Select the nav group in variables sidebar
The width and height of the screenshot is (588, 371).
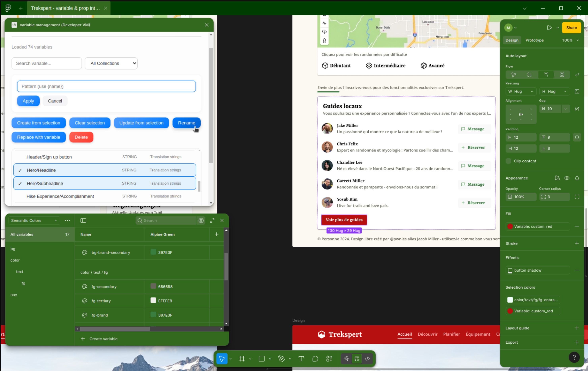(x=14, y=295)
